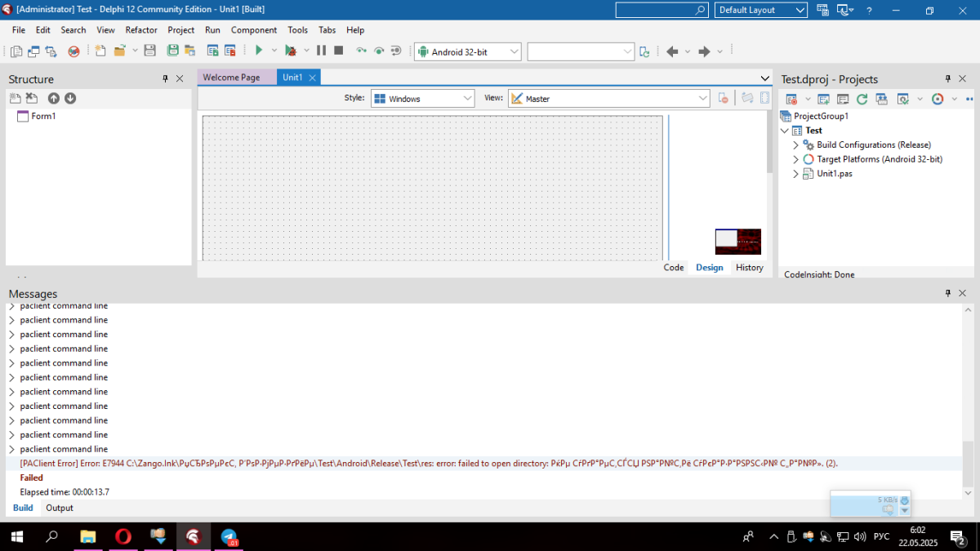The height and width of the screenshot is (551, 980).
Task: Click the View Form toolbar icon
Action: tap(33, 51)
